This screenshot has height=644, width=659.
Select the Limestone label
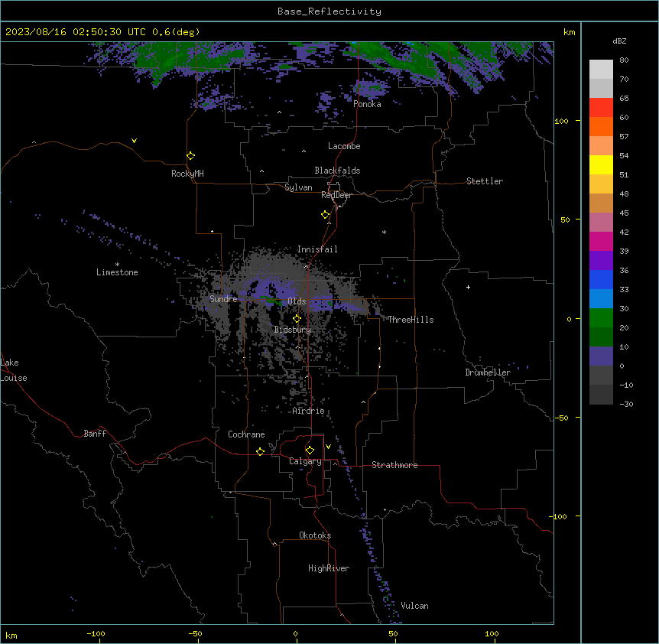(117, 272)
